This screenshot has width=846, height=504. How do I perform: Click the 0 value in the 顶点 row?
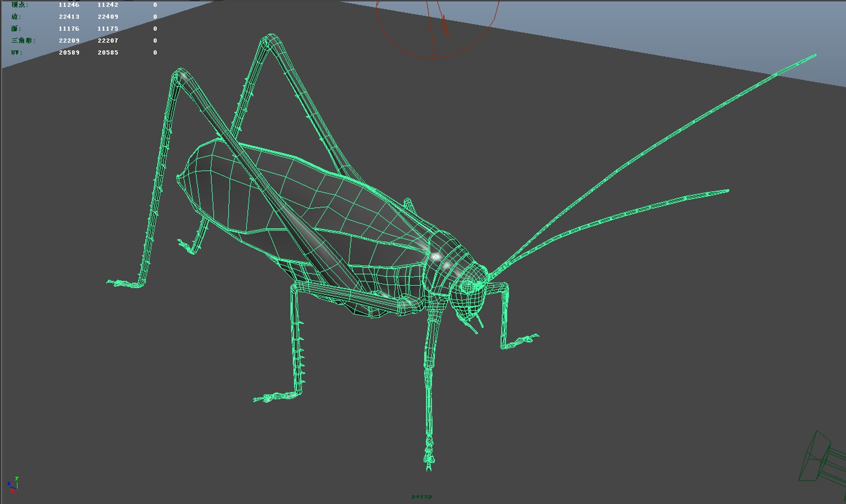155,5
